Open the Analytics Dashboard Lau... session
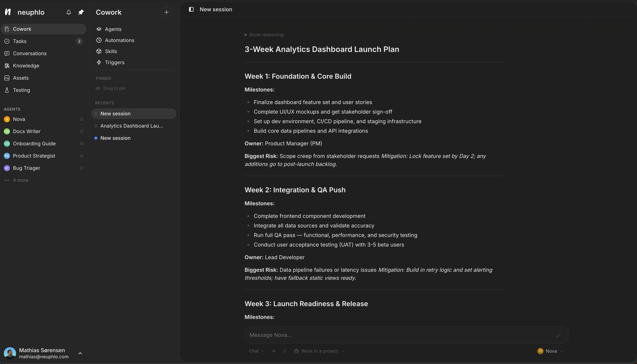The image size is (637, 364). (x=134, y=126)
